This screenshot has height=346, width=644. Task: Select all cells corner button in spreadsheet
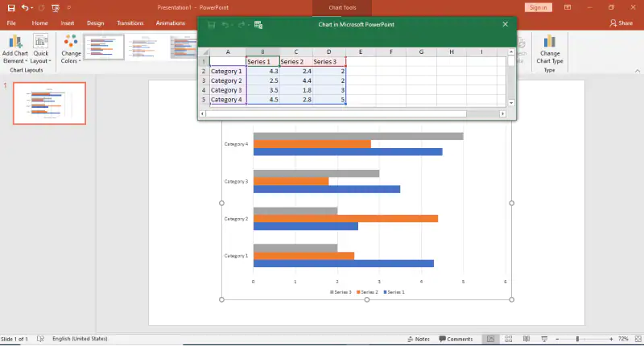coord(204,52)
